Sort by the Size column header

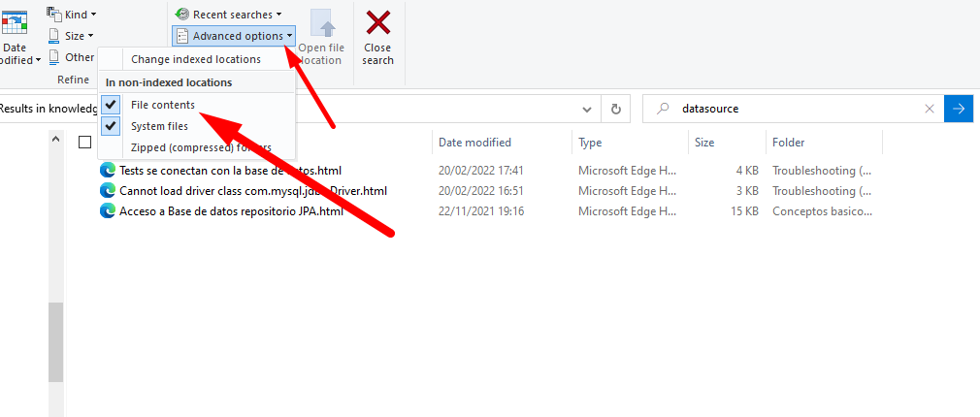click(x=704, y=143)
